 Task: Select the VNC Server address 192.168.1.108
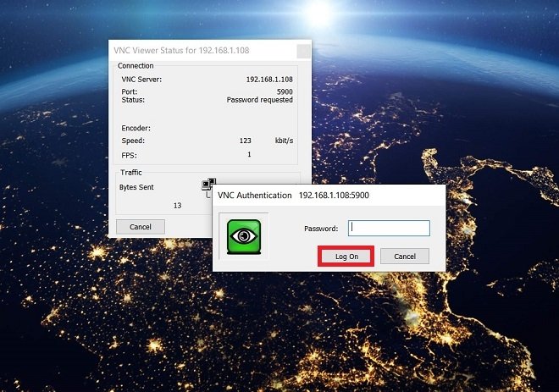tap(269, 79)
